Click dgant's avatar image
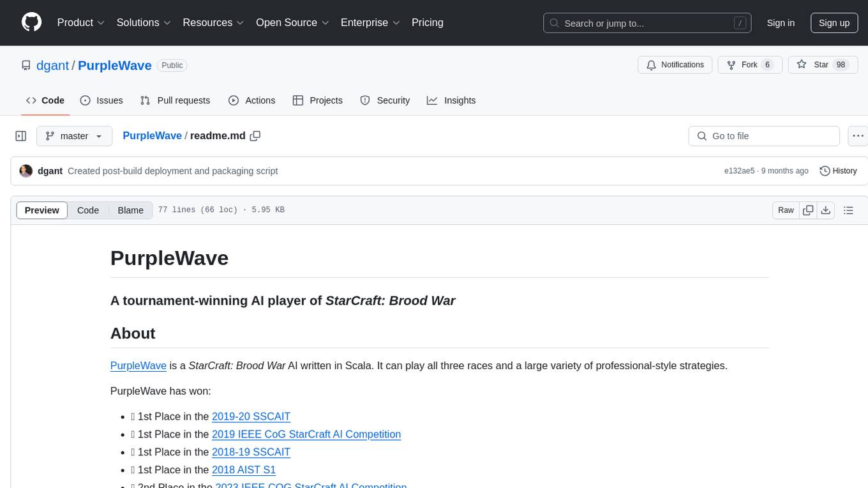This screenshot has height=488, width=868. tap(26, 171)
